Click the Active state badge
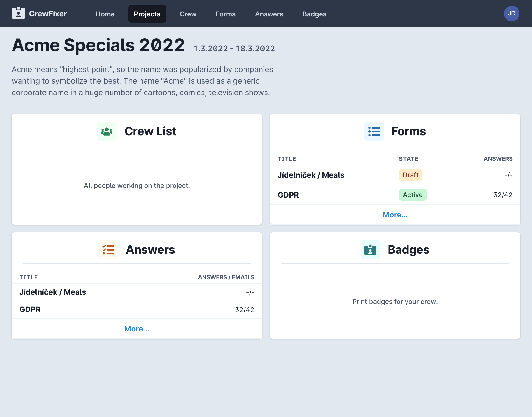The image size is (532, 417). pos(412,195)
